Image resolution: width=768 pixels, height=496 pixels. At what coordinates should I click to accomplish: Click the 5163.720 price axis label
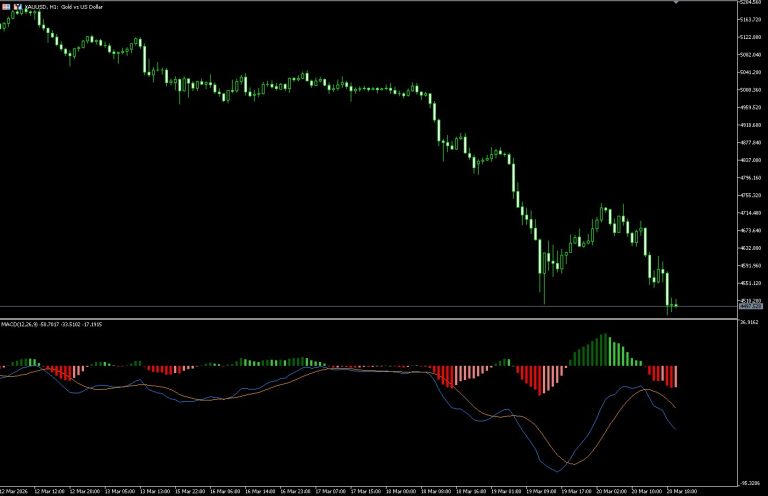(x=751, y=20)
